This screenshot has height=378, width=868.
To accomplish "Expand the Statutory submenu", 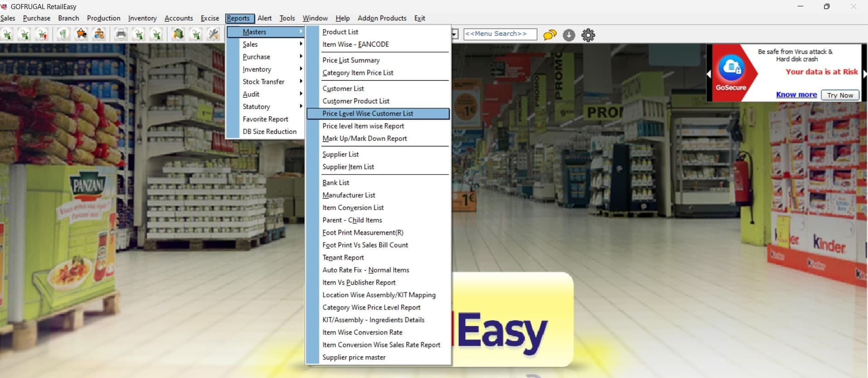I will [x=265, y=107].
